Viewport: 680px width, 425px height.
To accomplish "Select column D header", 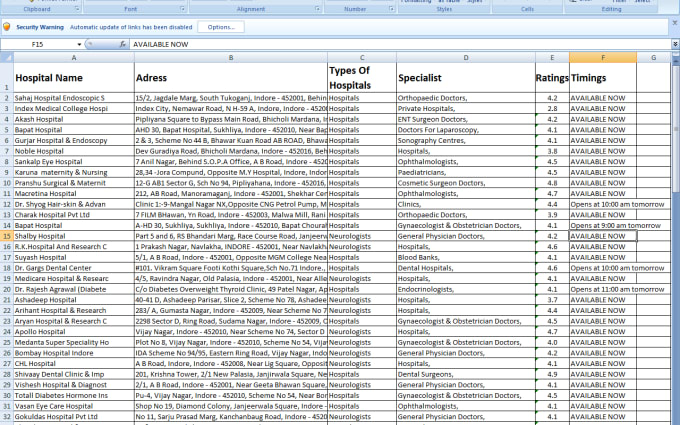I will coord(466,57).
